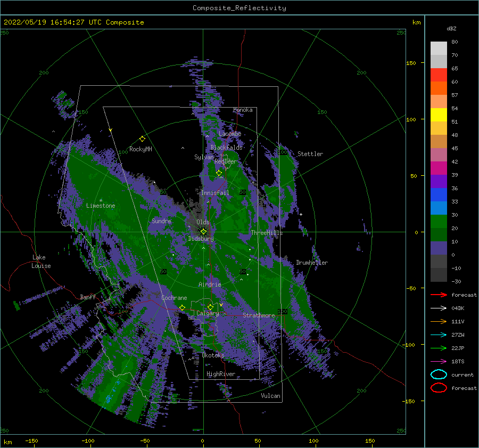Click the dBZ legend heading
The image size is (479, 448).
click(x=451, y=28)
